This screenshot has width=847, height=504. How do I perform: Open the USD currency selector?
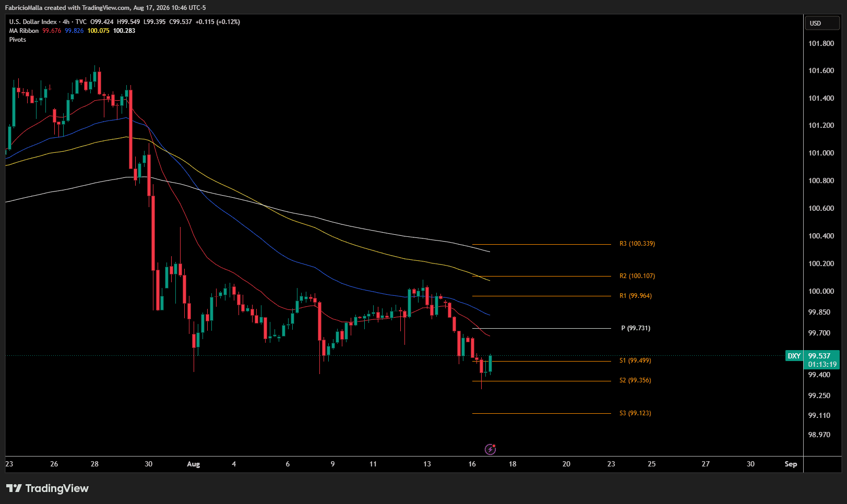pyautogui.click(x=823, y=23)
